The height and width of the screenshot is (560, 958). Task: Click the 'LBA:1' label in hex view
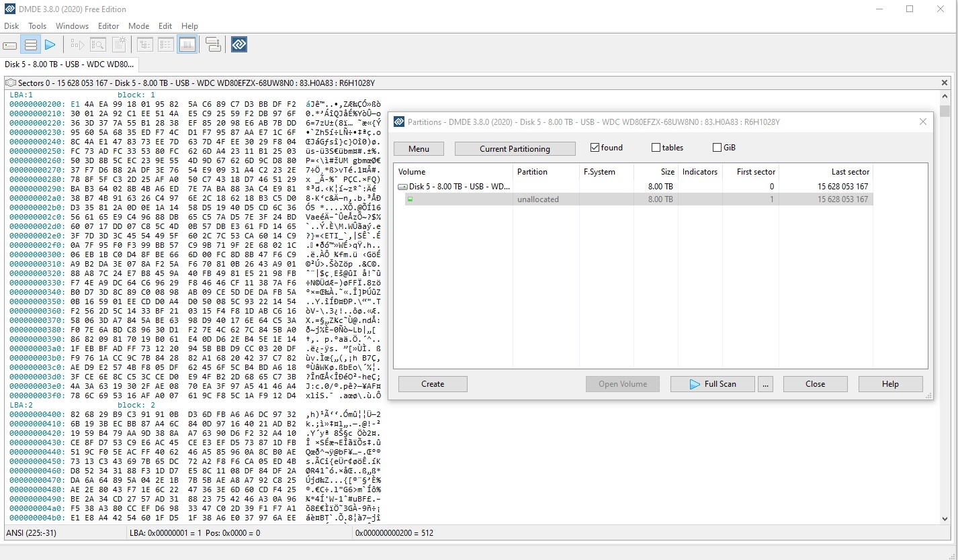coord(21,95)
